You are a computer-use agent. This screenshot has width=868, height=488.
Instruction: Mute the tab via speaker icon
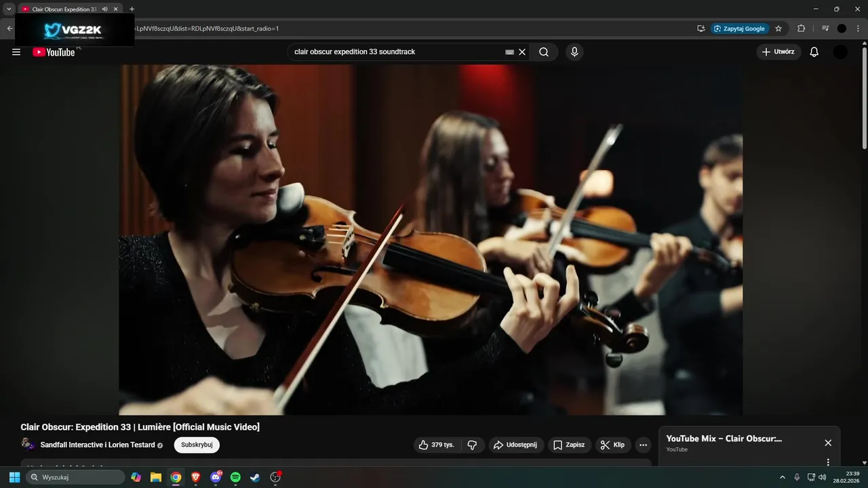coord(105,9)
